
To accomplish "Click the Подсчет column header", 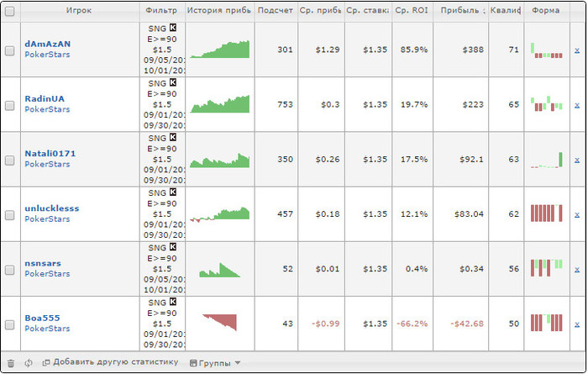I will (276, 11).
